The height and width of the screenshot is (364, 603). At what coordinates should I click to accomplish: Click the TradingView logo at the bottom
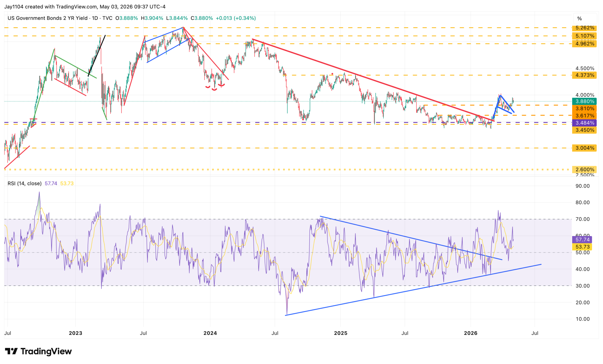38,351
